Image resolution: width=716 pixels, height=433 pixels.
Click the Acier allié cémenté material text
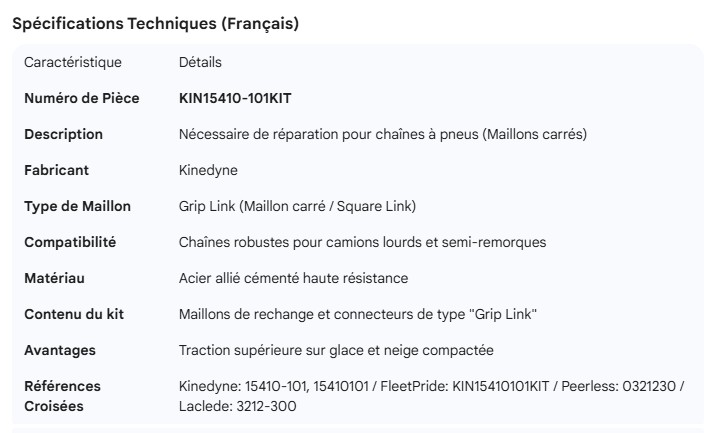click(292, 278)
